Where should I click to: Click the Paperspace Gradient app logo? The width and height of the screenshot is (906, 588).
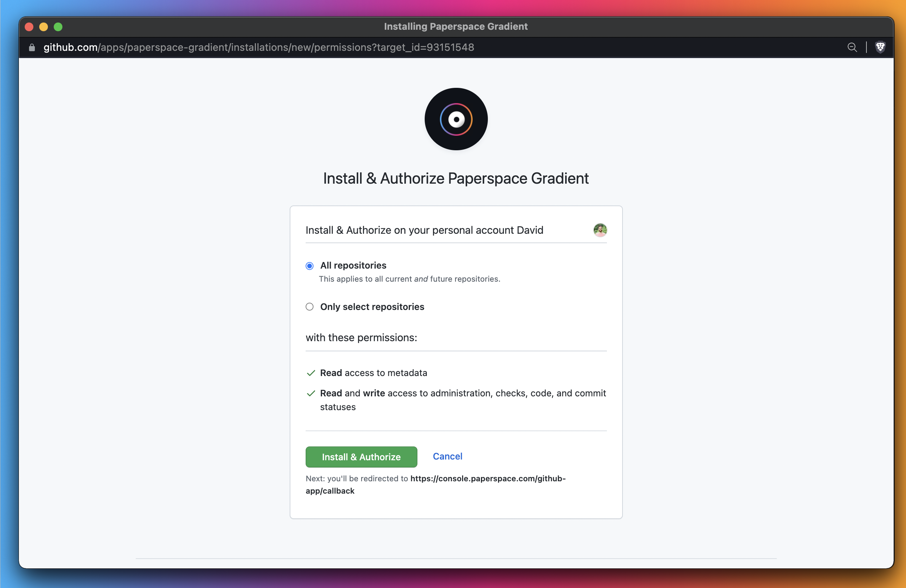click(456, 119)
